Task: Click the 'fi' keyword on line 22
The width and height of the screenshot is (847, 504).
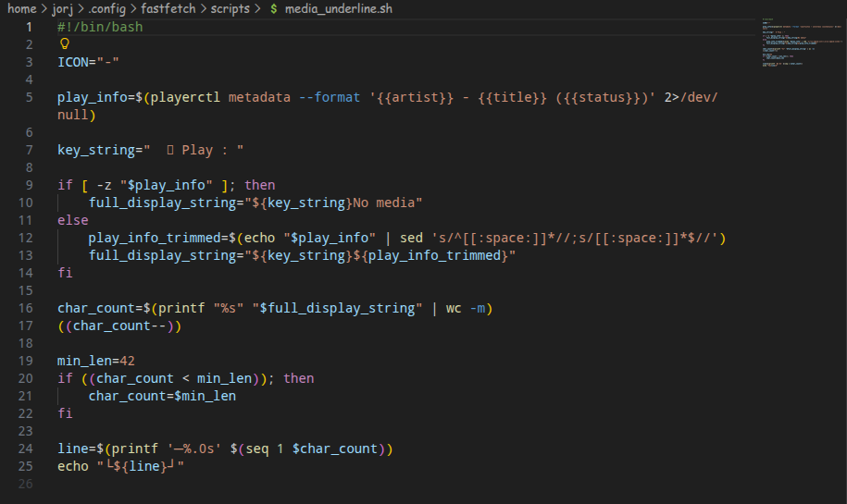Action: (65, 413)
